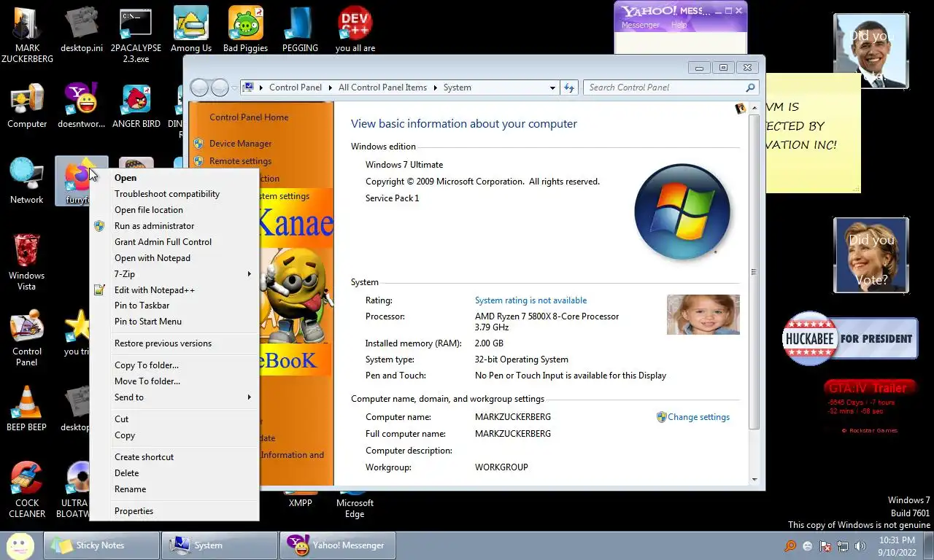Expand arrow after All Control Panel Items
Viewport: 934px width, 560px height.
(436, 87)
